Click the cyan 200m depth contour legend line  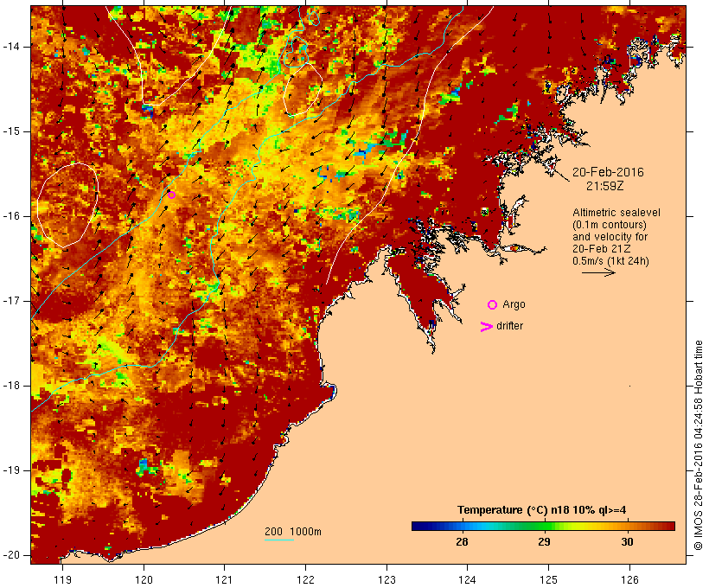point(279,540)
